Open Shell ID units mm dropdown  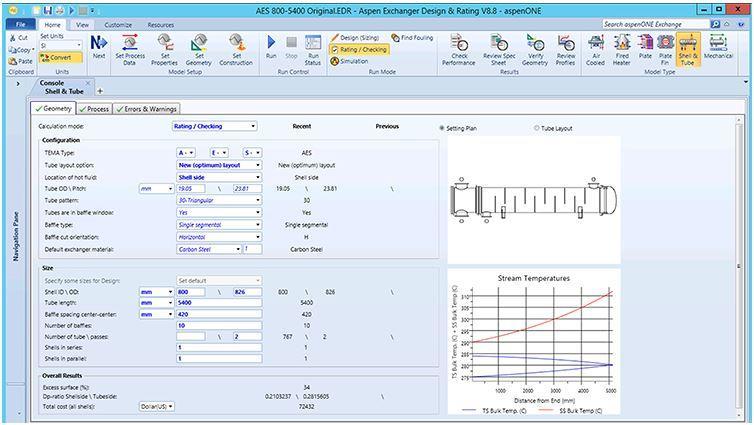[x=156, y=292]
